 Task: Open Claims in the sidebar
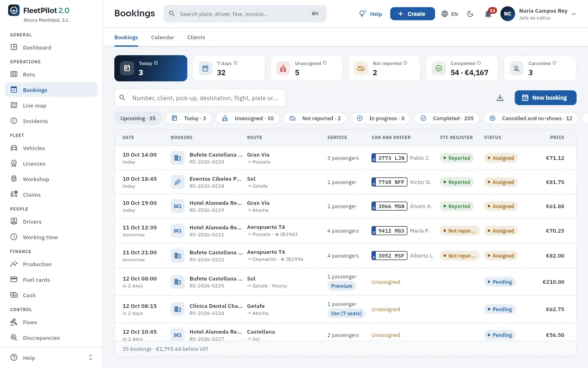(51, 195)
